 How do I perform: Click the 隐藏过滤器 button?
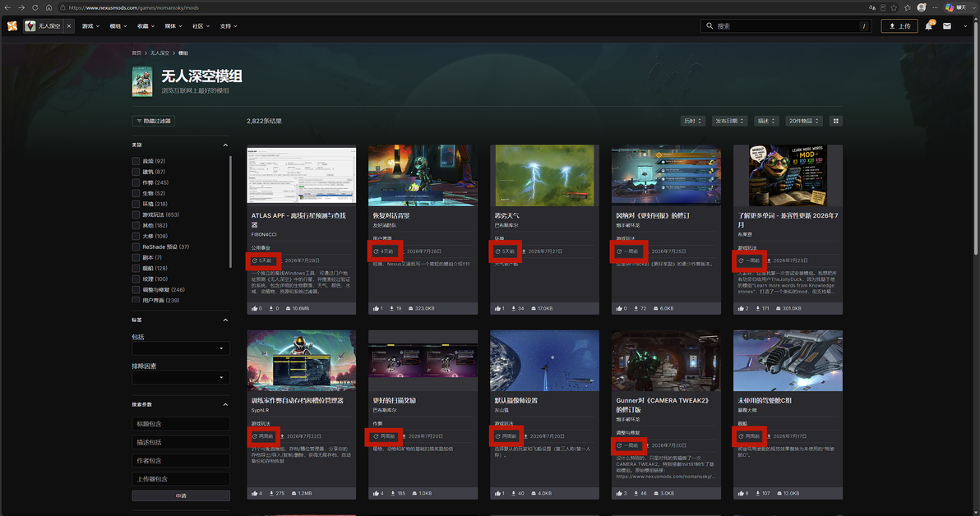click(153, 121)
